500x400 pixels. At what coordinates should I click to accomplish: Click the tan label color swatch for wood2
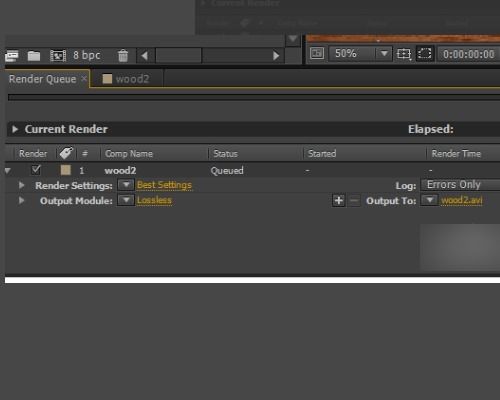[x=65, y=170]
